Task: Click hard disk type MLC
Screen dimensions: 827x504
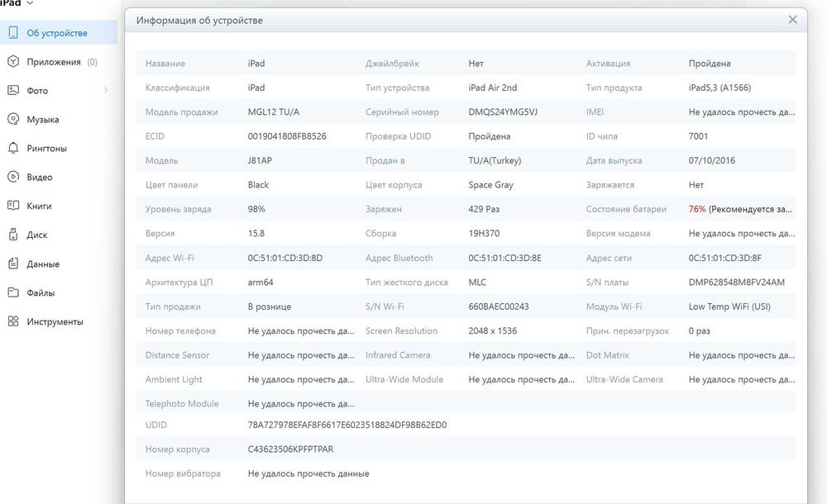Action: [x=477, y=282]
